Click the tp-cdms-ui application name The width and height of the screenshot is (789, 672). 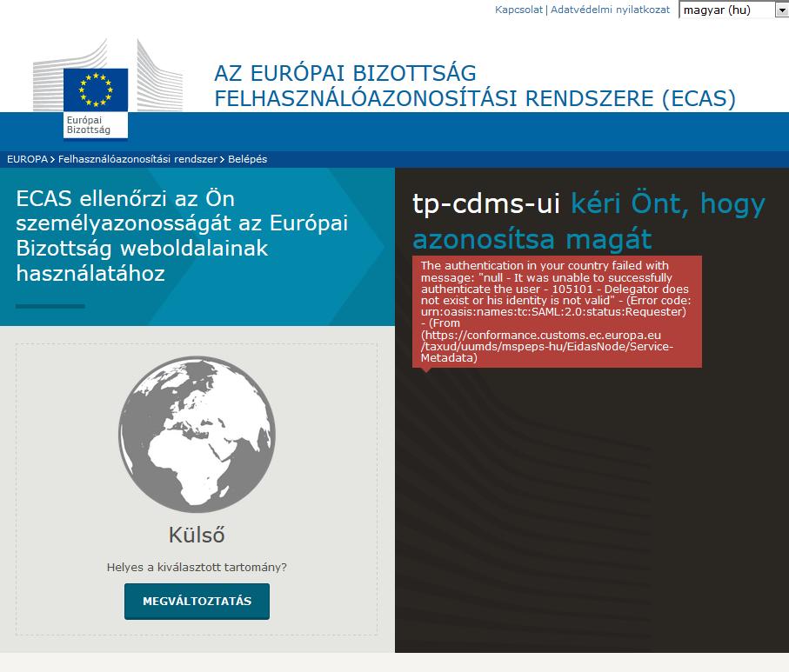(x=486, y=203)
